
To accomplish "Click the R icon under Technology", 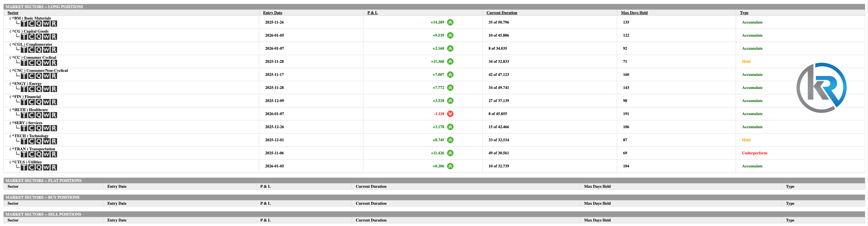I will click(54, 141).
